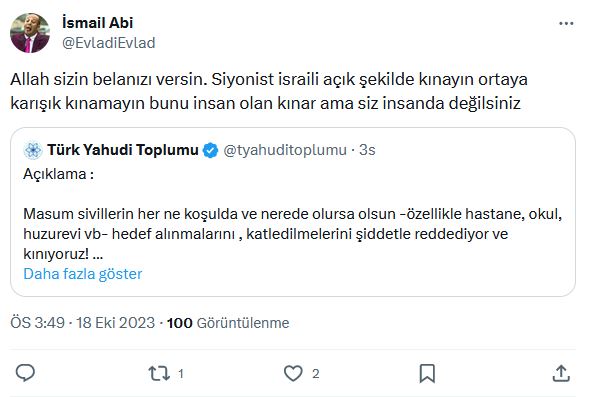Expand quoted tweet with Daha fazla göster
Image resolution: width=589 pixels, height=397 pixels.
tap(83, 274)
